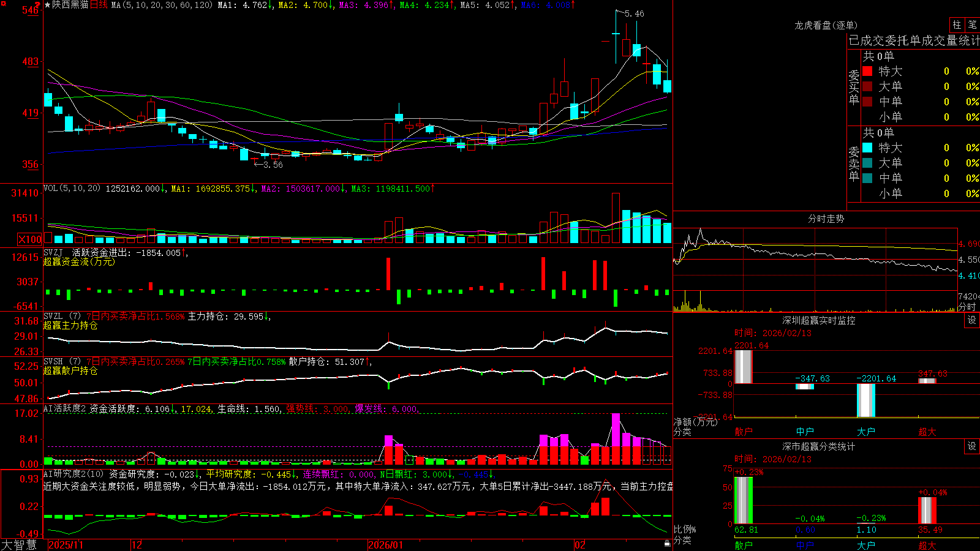Screen dimensions: 980x551
Task: Click the lock icon at the timeline end
Action: (668, 544)
